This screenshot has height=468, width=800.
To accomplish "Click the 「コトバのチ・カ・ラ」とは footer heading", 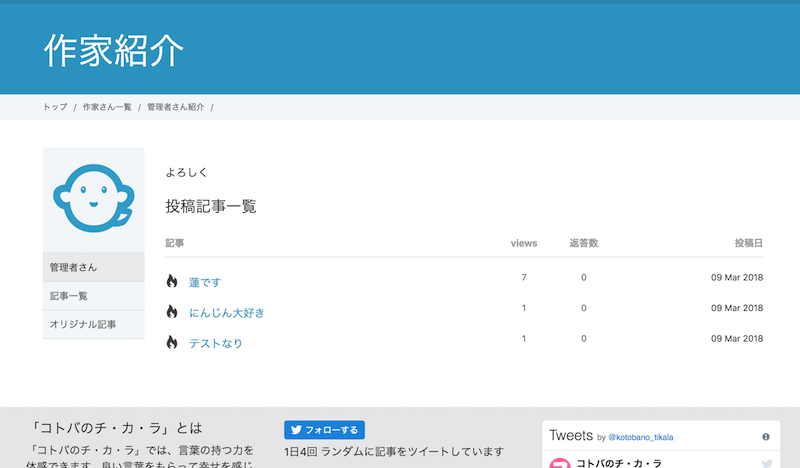I will 116,428.
